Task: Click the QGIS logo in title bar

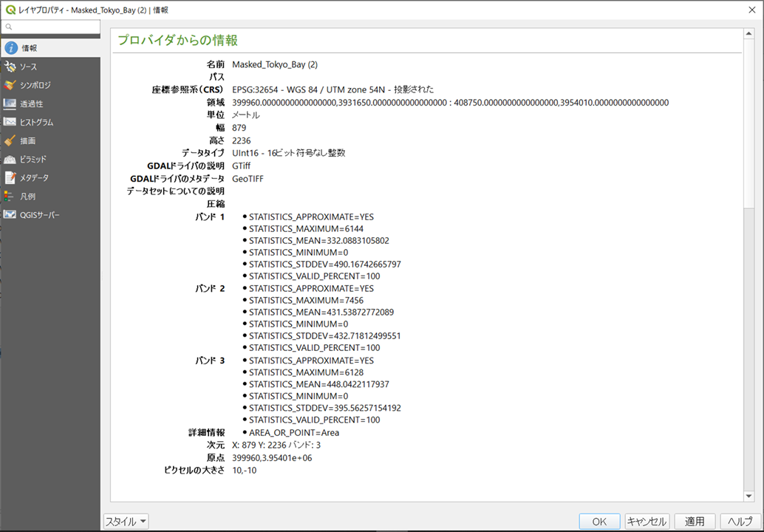Action: pos(10,10)
